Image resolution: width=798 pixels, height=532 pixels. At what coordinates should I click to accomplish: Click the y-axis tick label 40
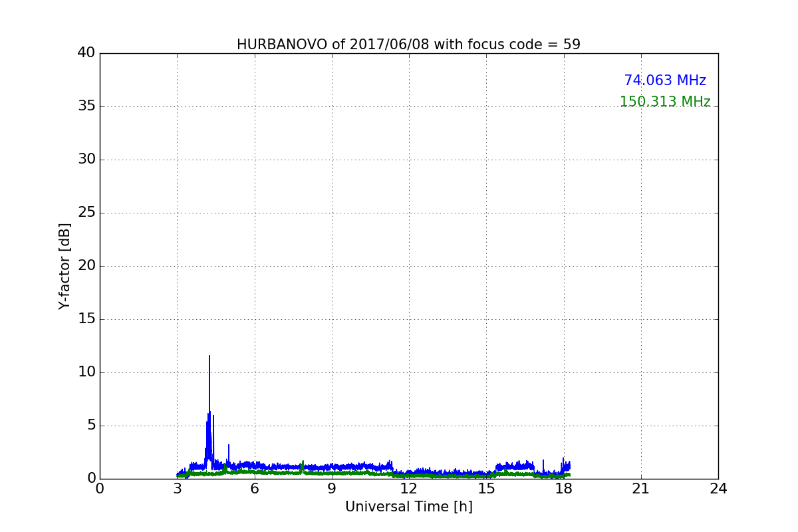pyautogui.click(x=86, y=53)
